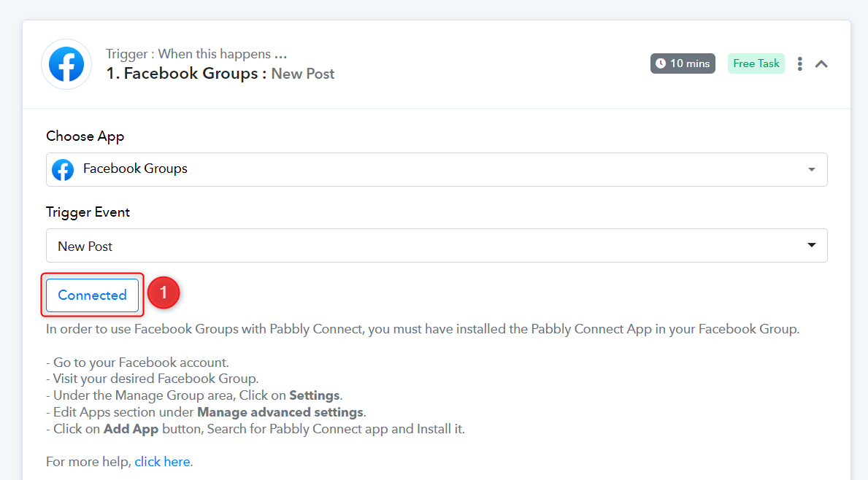Collapse the trigger step with chevron
Viewport: 868px width, 480px height.
tap(821, 64)
